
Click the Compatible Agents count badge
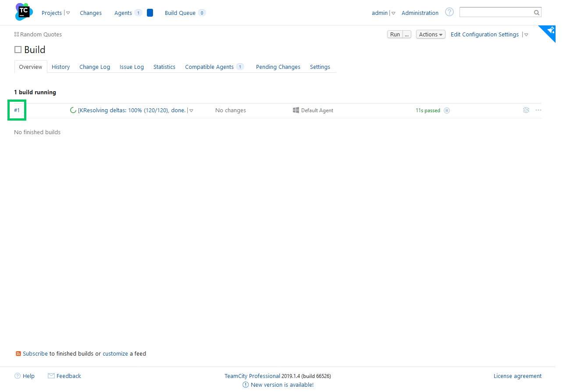click(x=240, y=67)
